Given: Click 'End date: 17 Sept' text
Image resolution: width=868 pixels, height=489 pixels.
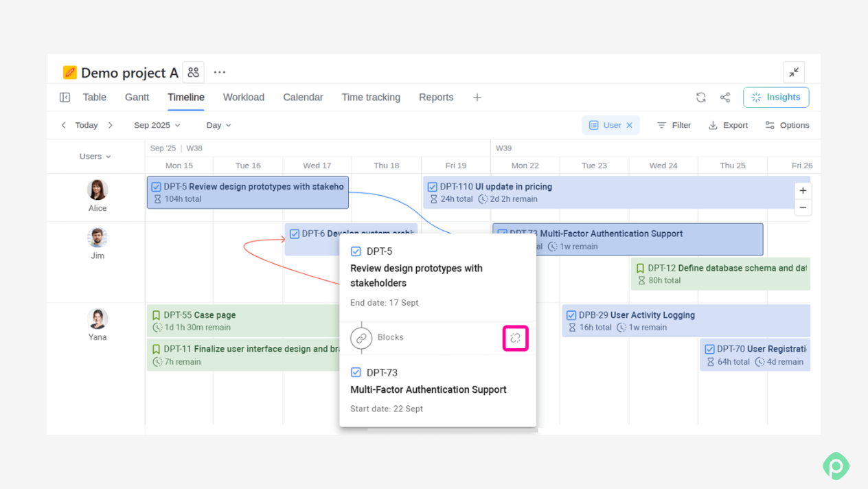Looking at the screenshot, I should 384,303.
